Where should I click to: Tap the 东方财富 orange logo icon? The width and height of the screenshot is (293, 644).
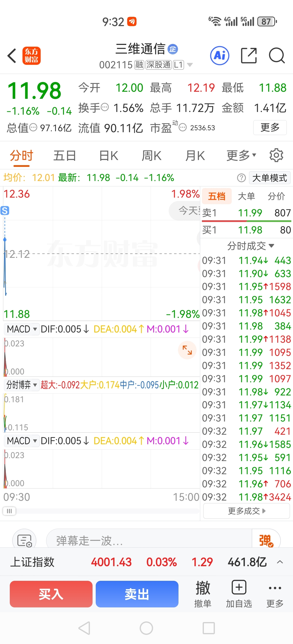(31, 56)
